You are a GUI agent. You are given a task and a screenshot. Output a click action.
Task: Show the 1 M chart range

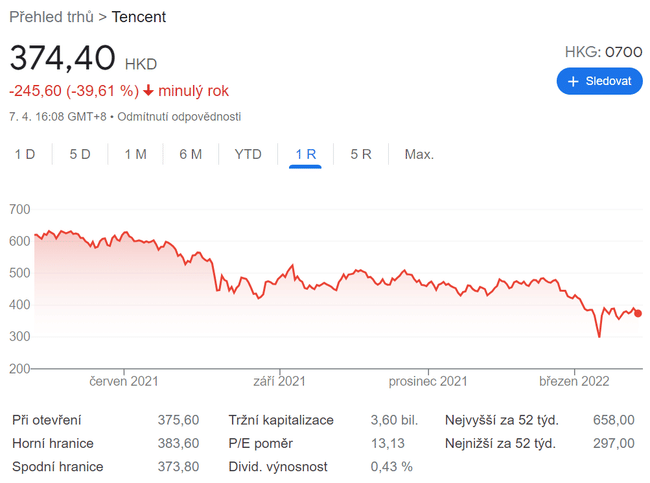click(x=135, y=154)
